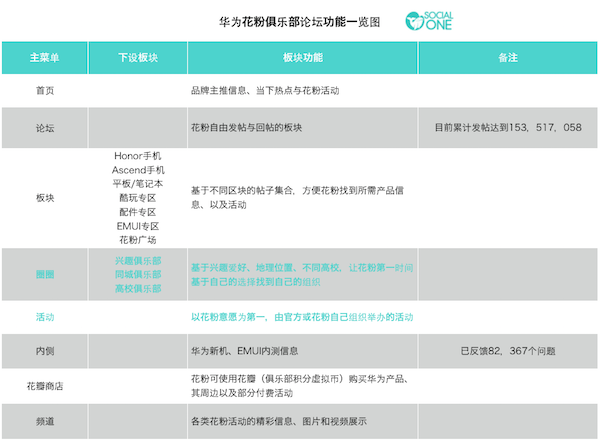Viewport: 600px width, 442px height.
Task: Select 高校俱乐部 sub-section
Action: tap(138, 289)
